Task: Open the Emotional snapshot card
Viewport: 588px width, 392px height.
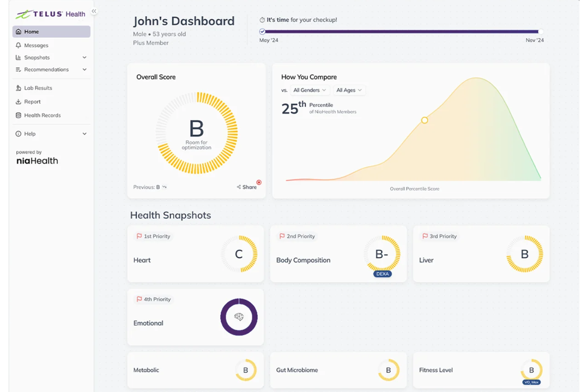Action: 195,317
